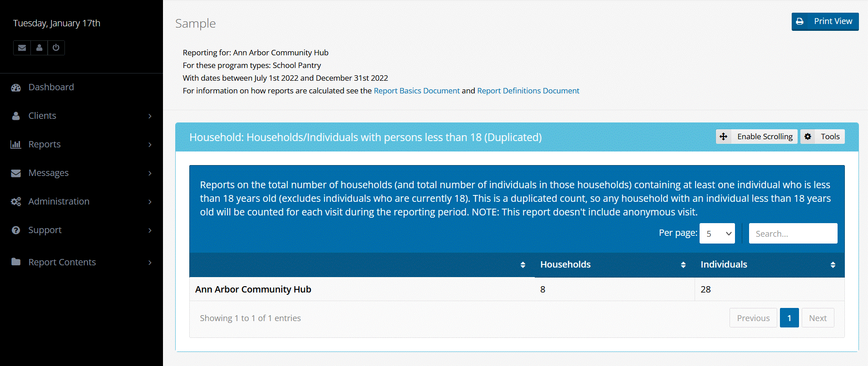This screenshot has height=366, width=868.
Task: Sort by the Individuals column arrows
Action: click(833, 265)
